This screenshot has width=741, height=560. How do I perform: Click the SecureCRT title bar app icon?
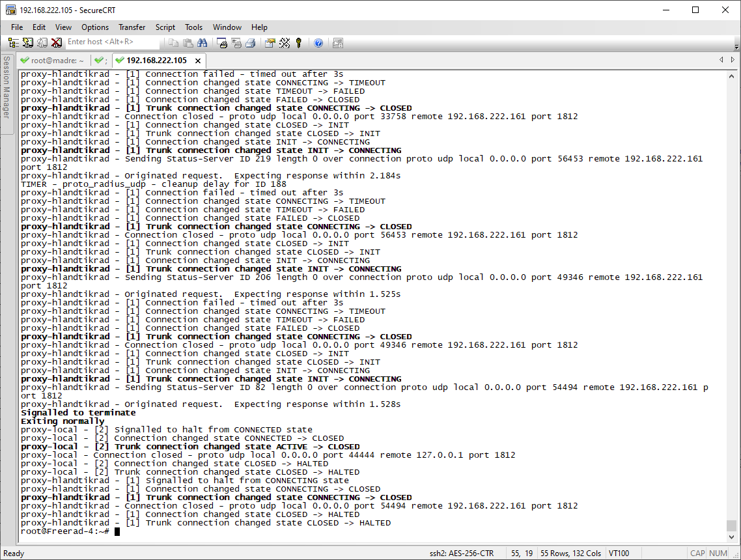tap(10, 10)
